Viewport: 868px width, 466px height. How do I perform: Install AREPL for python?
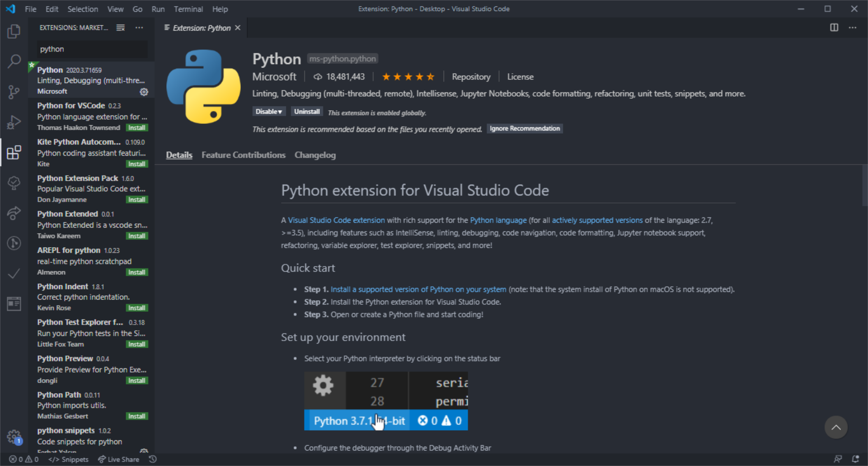[x=137, y=273]
